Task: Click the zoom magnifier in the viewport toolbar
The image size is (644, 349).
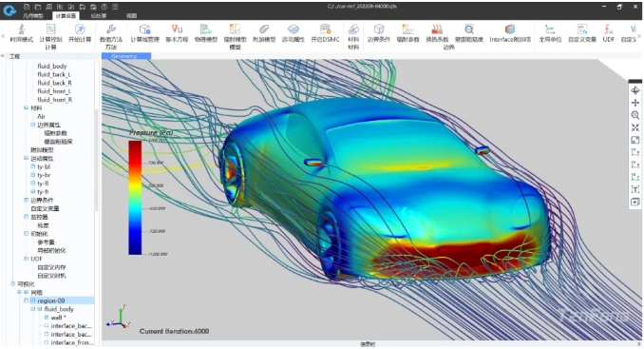Action: point(635,115)
